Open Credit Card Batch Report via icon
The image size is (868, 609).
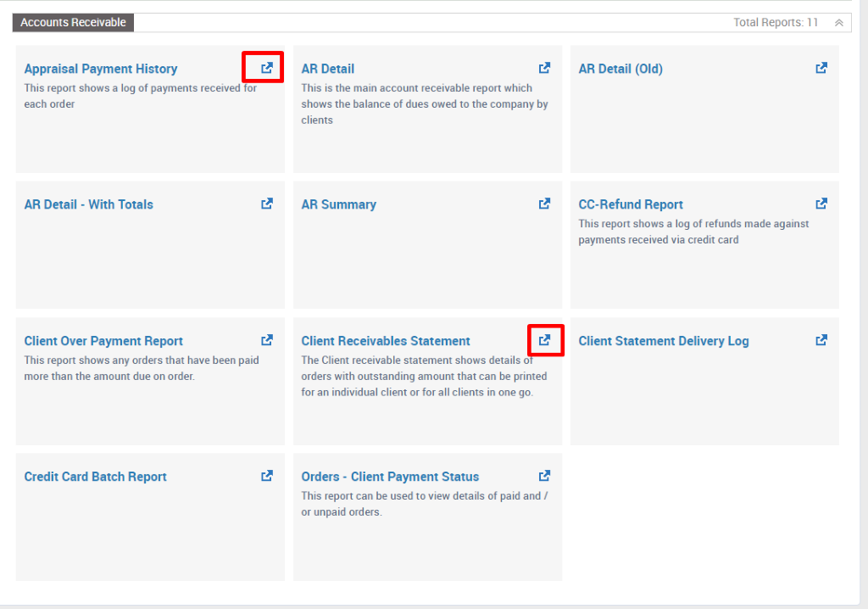coord(266,475)
